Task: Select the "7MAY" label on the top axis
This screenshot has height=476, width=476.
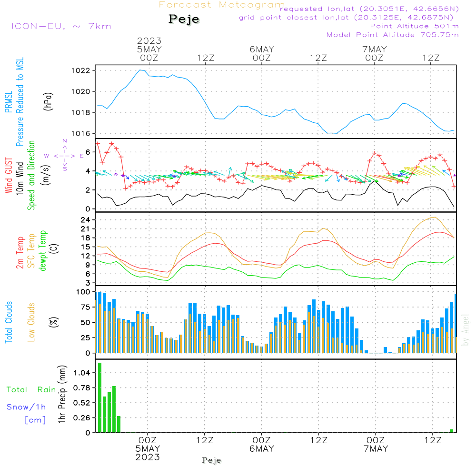Action: [375, 49]
